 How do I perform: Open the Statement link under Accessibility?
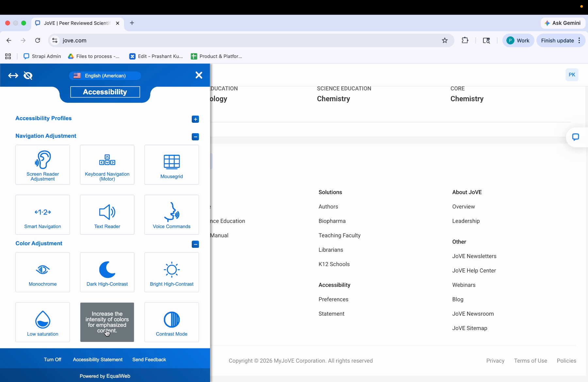[x=331, y=314]
